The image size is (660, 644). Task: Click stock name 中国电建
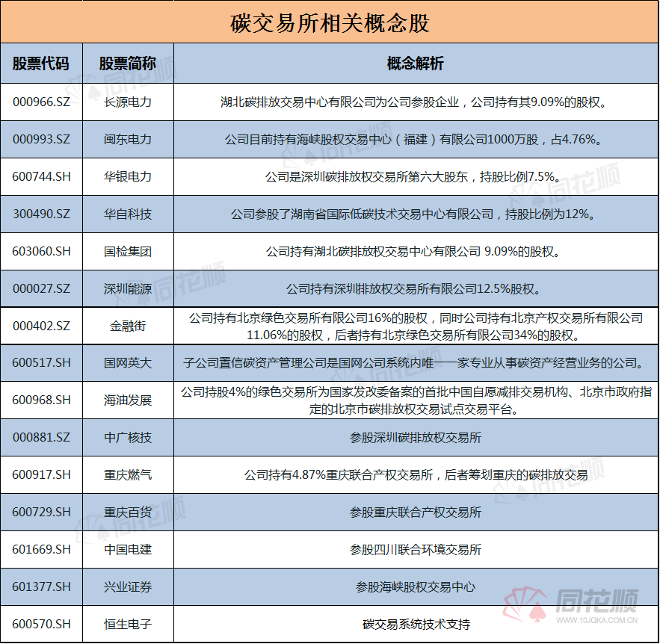pos(128,549)
